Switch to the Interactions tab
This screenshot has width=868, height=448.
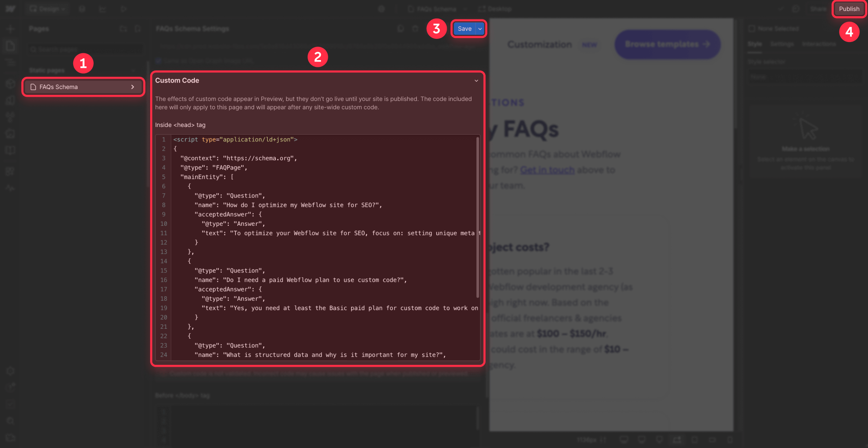tap(819, 44)
